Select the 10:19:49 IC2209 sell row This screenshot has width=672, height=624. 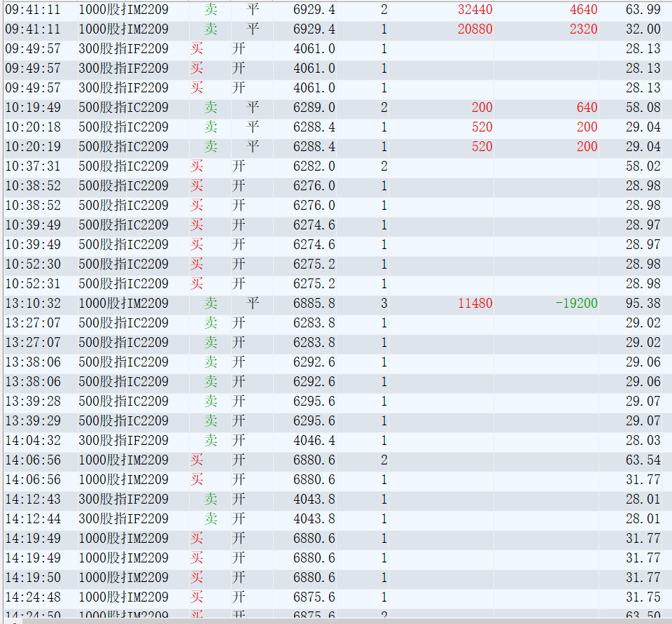click(336, 108)
